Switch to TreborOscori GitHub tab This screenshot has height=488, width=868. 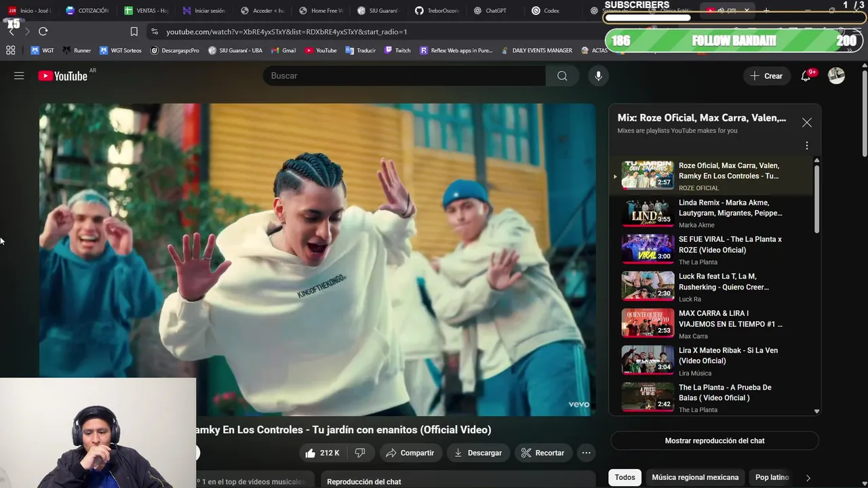tap(437, 11)
